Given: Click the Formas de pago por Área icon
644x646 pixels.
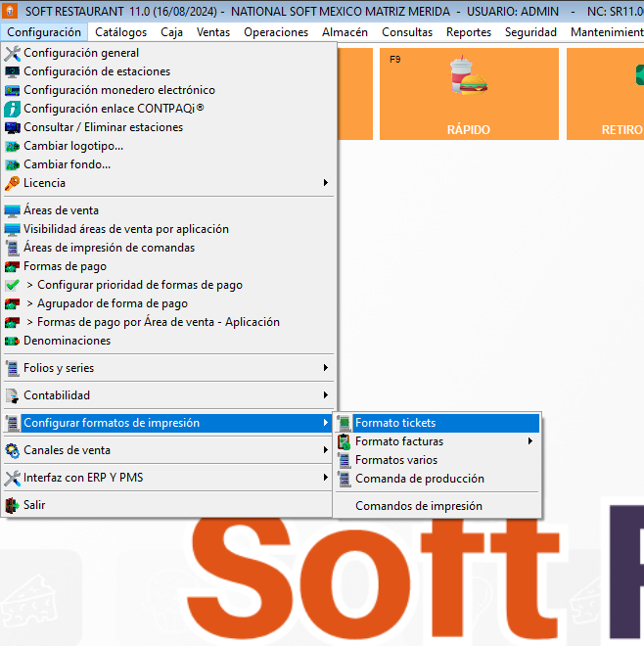Looking at the screenshot, I should [13, 322].
